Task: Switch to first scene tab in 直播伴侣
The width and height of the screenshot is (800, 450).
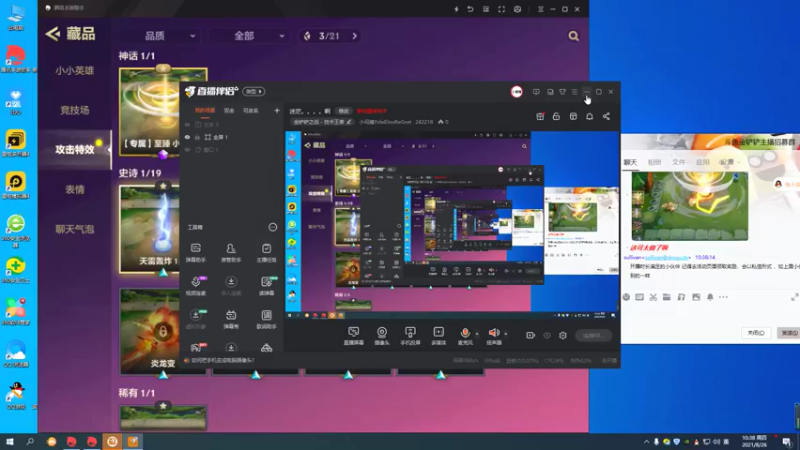Action: click(205, 110)
